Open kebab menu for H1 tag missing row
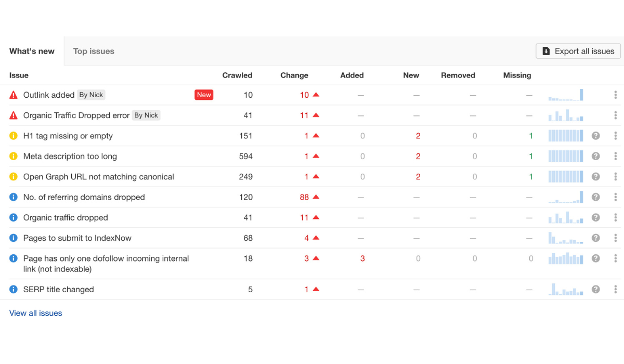Viewport: 624px width, 364px height. tap(615, 136)
